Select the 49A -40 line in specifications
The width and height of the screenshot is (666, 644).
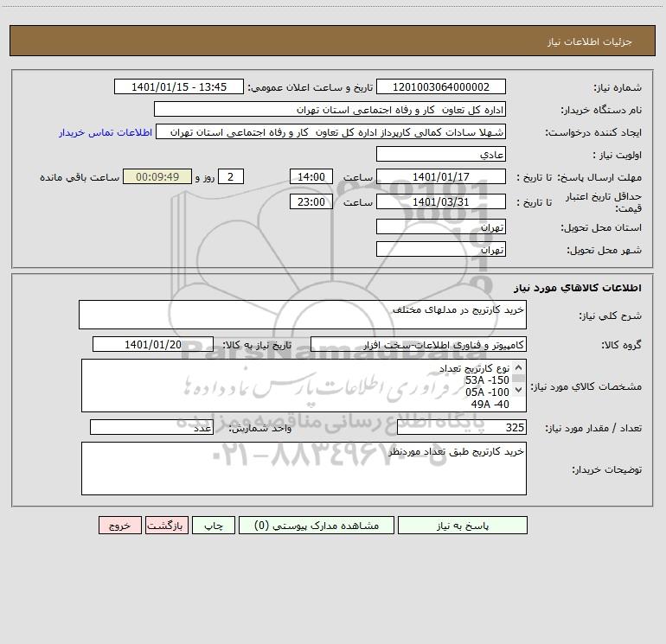(x=490, y=405)
